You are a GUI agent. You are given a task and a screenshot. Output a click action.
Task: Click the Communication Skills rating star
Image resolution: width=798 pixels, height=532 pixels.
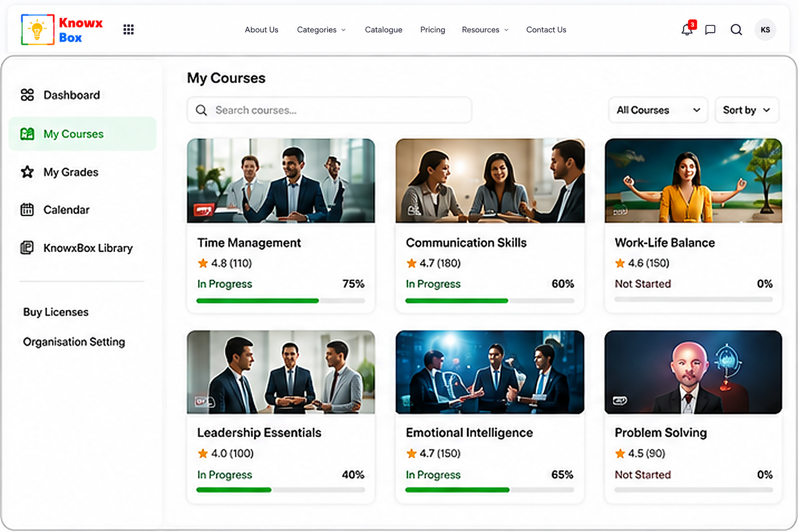pos(411,263)
